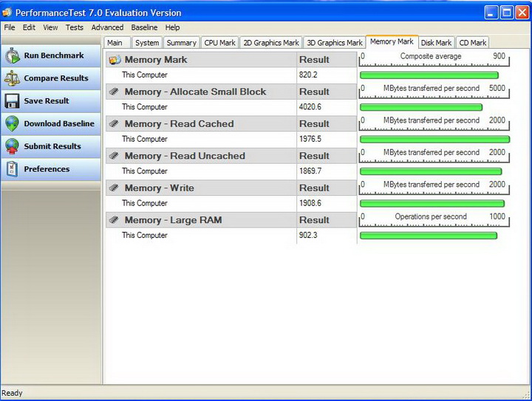The image size is (532, 401).
Task: Click the Submit Results button label
Action: [x=52, y=146]
